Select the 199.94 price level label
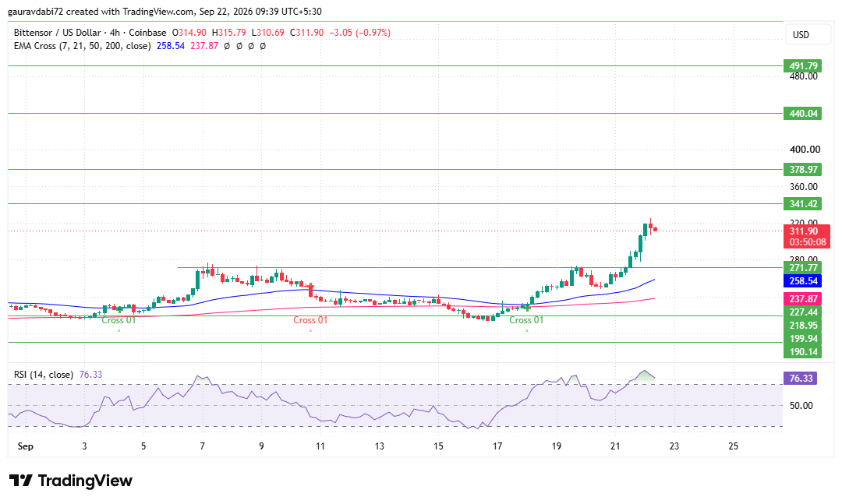The width and height of the screenshot is (842, 504). tap(803, 339)
